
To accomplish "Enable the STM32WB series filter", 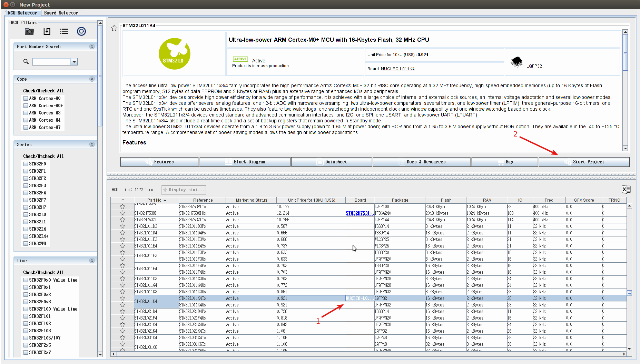I will point(26,243).
